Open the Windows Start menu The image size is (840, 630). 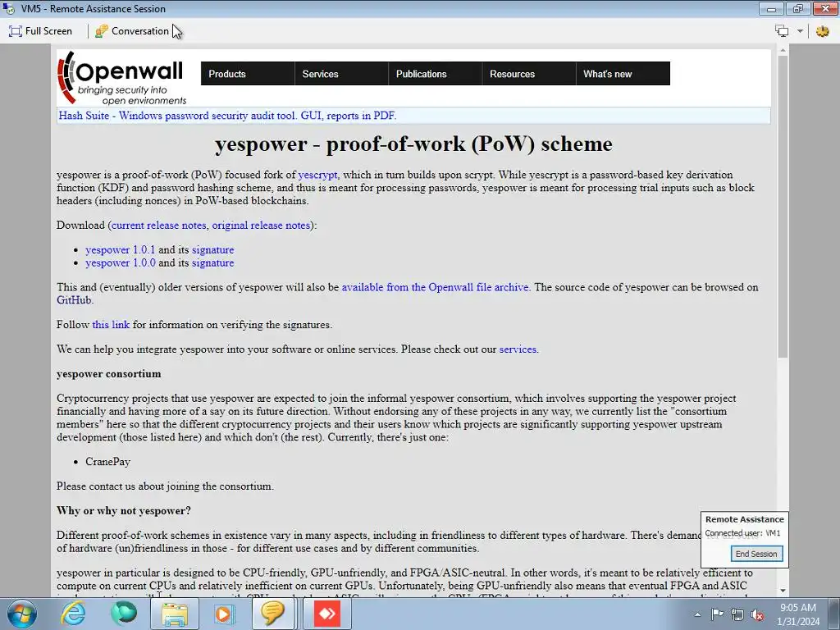22,614
